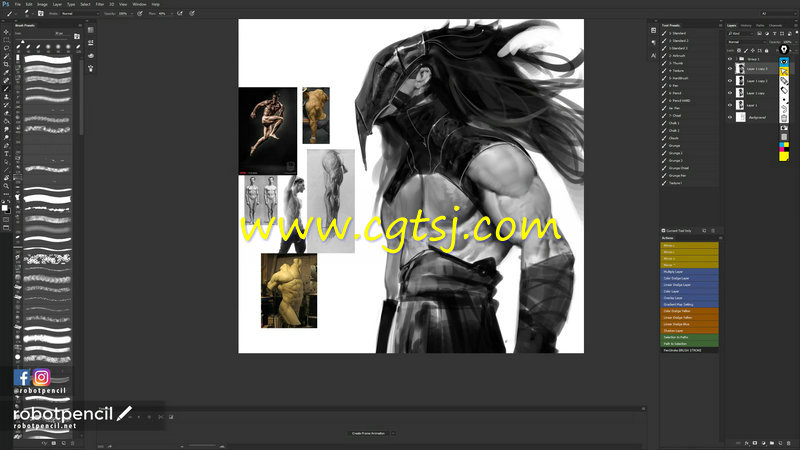Open the layer Kind filter dropdown
The height and width of the screenshot is (450, 800).
click(740, 34)
